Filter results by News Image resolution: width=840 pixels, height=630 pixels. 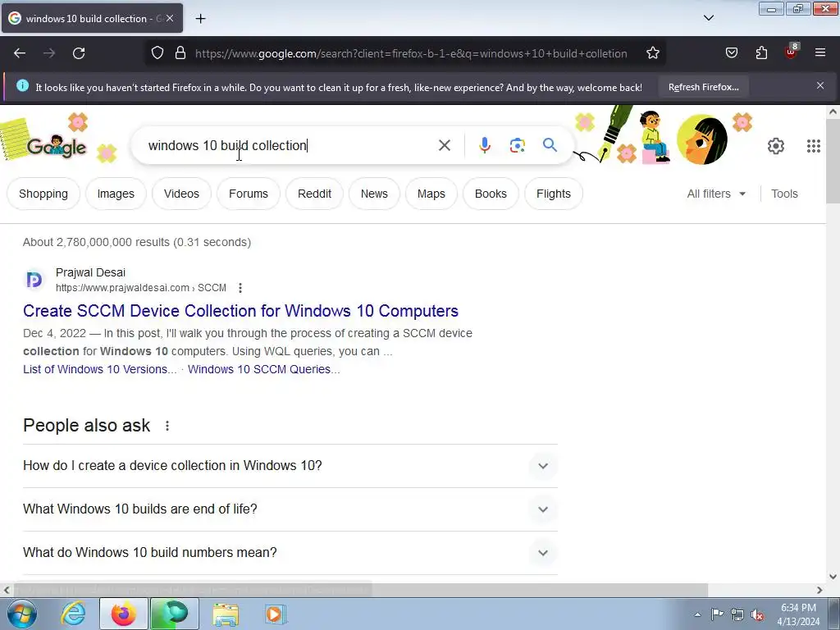[x=374, y=194]
